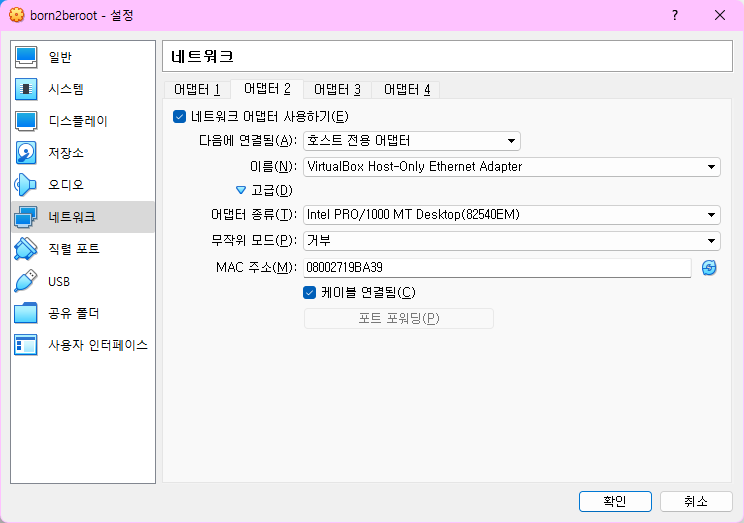Click the 네트워크 page heading
This screenshot has height=523, width=744.
203,56
